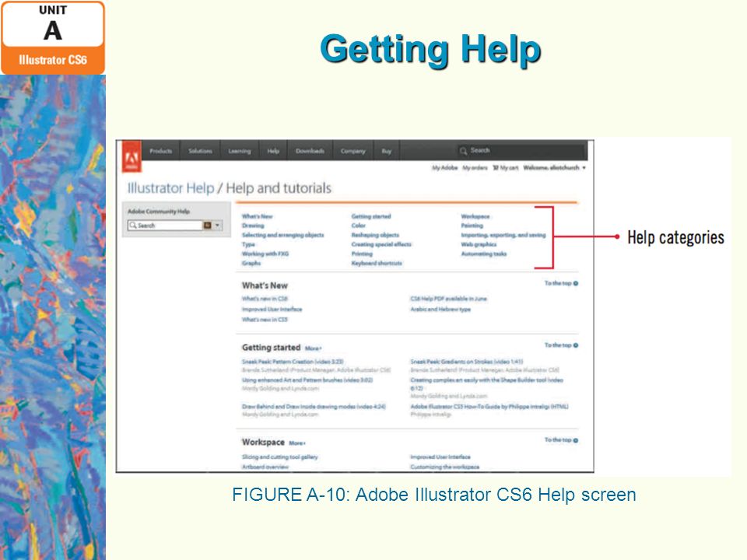Open the Artboard overview link
This screenshot has width=747, height=560.
[265, 467]
